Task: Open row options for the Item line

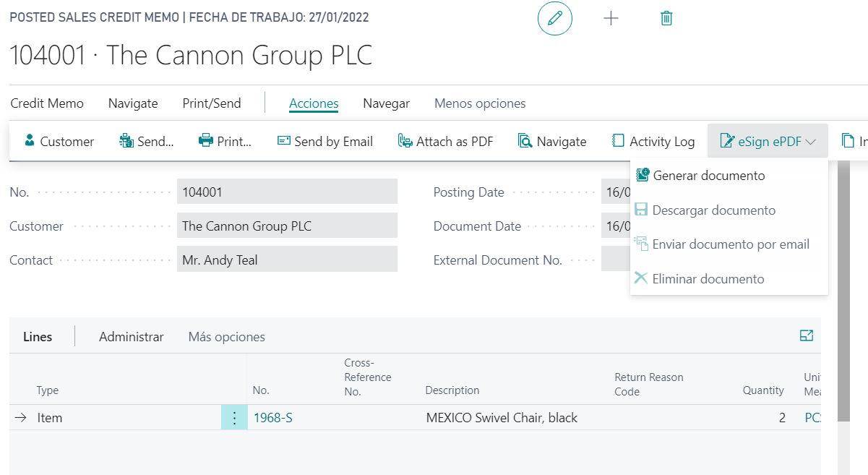Action: pyautogui.click(x=234, y=418)
